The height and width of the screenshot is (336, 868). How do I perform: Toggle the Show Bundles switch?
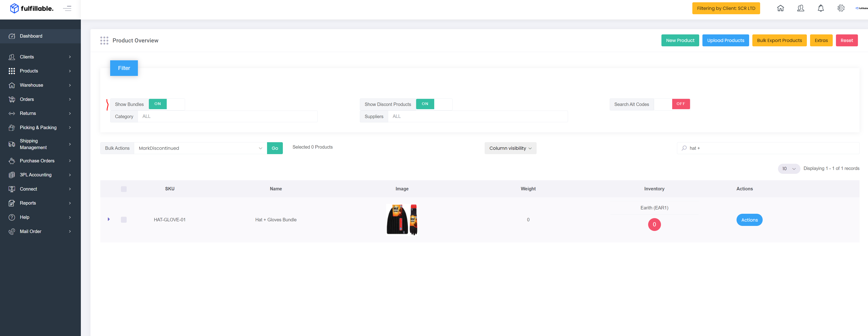click(x=167, y=104)
